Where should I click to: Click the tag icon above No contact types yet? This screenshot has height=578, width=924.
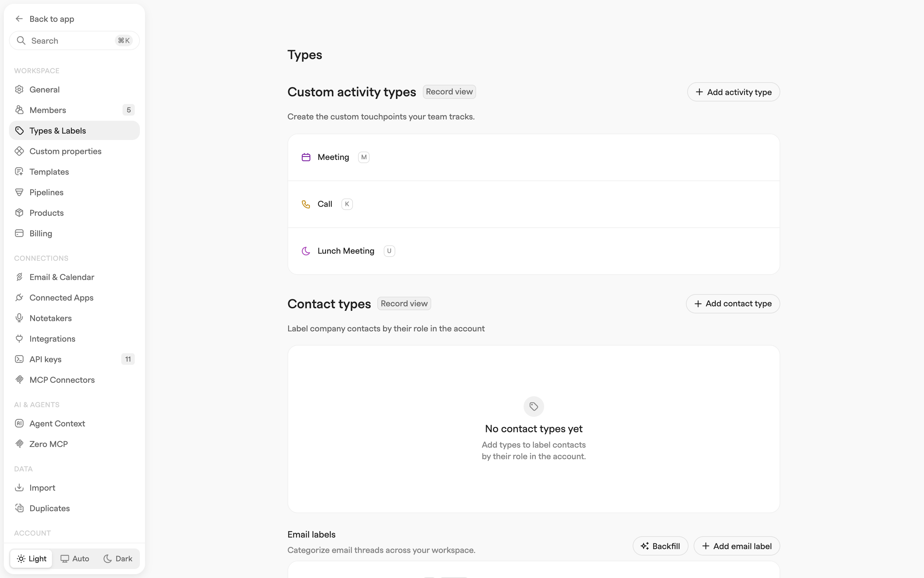534,406
